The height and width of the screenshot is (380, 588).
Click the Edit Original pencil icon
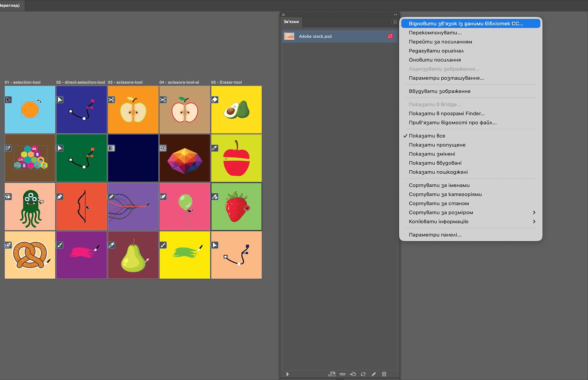374,374
